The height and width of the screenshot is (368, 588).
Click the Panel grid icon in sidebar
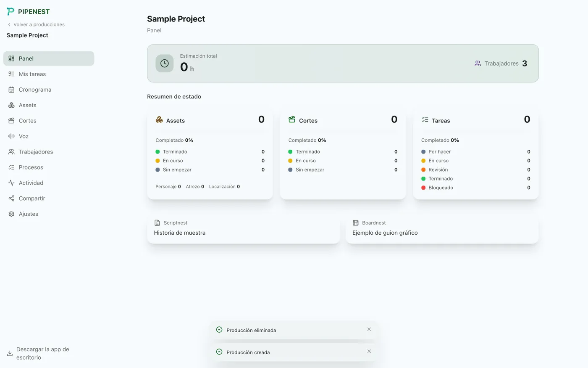pos(11,58)
